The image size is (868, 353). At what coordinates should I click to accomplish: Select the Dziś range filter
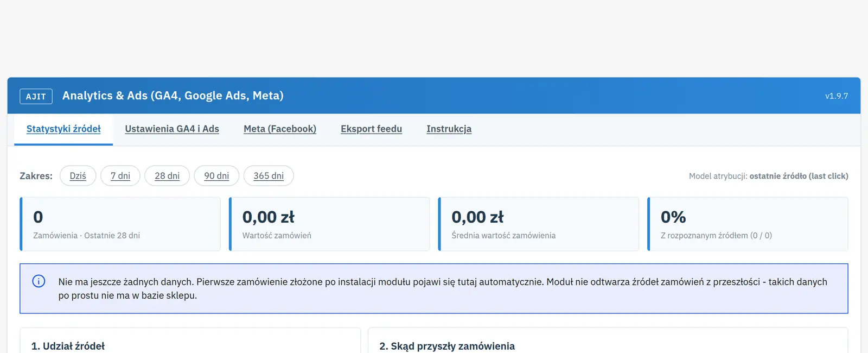click(x=78, y=176)
